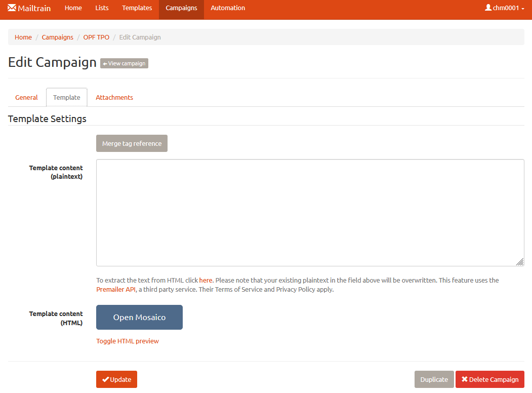Viewport: 532px width, 393px height.
Task: Click the Open Mosaico button
Action: click(x=139, y=318)
